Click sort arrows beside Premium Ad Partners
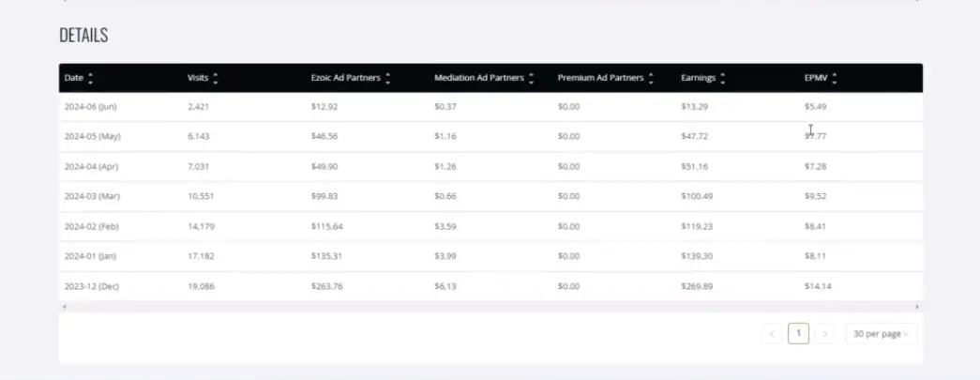980x380 pixels. click(x=651, y=78)
